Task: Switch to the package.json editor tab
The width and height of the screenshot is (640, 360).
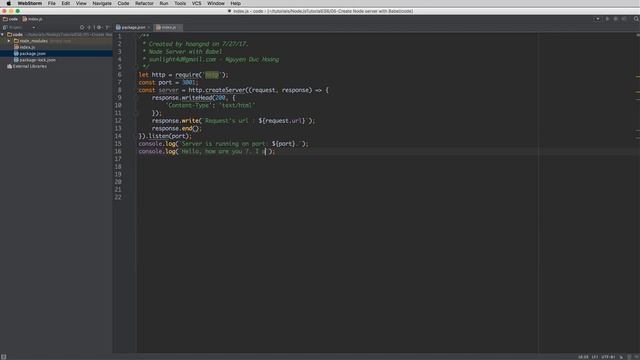Action: click(x=133, y=27)
